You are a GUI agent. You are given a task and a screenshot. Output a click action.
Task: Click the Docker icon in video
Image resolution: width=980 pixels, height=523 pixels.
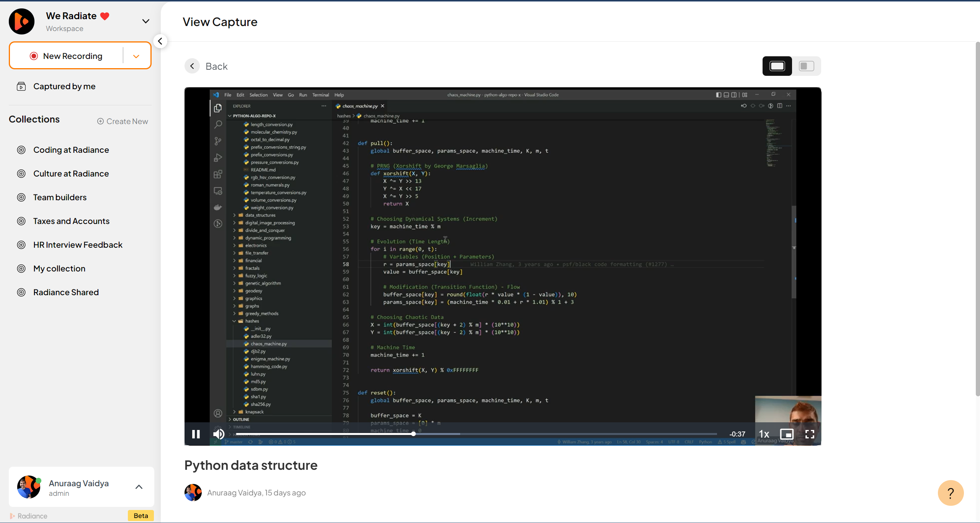pyautogui.click(x=218, y=208)
